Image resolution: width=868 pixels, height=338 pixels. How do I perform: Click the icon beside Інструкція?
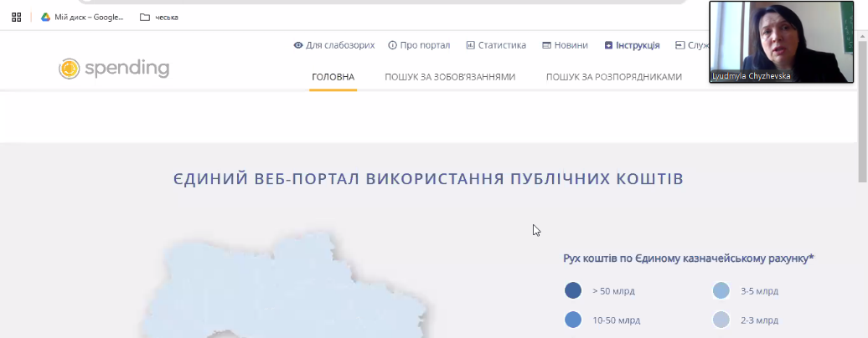pos(608,45)
